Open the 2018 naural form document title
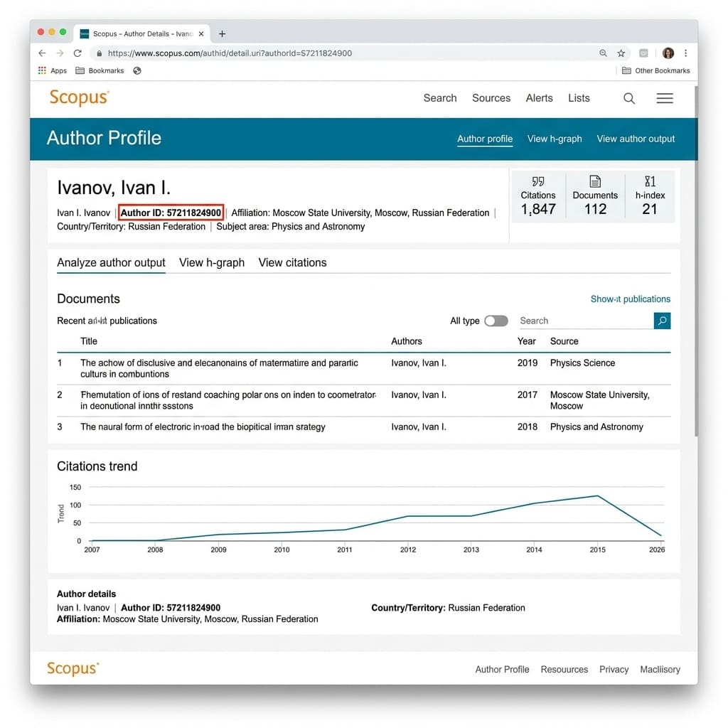 203,427
